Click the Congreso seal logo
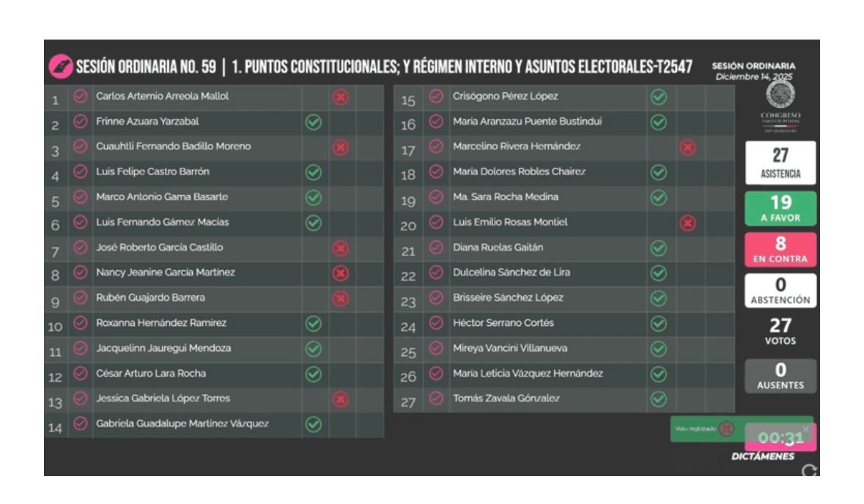 pyautogui.click(x=780, y=95)
